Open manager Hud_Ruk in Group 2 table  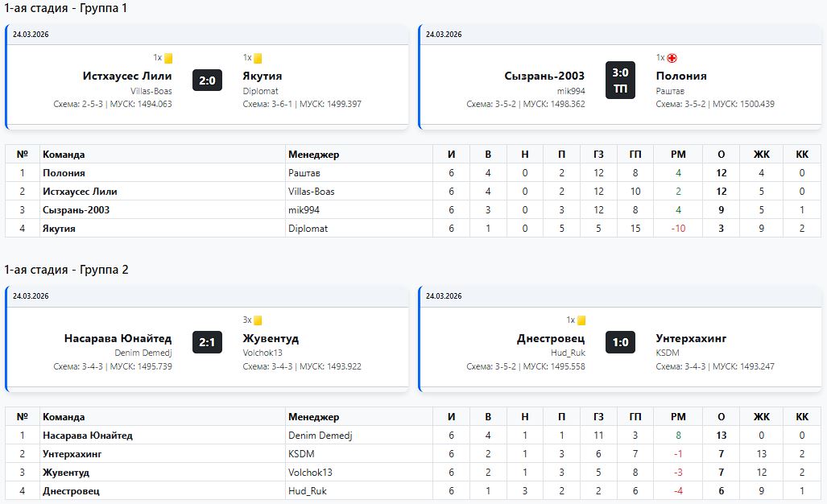307,491
